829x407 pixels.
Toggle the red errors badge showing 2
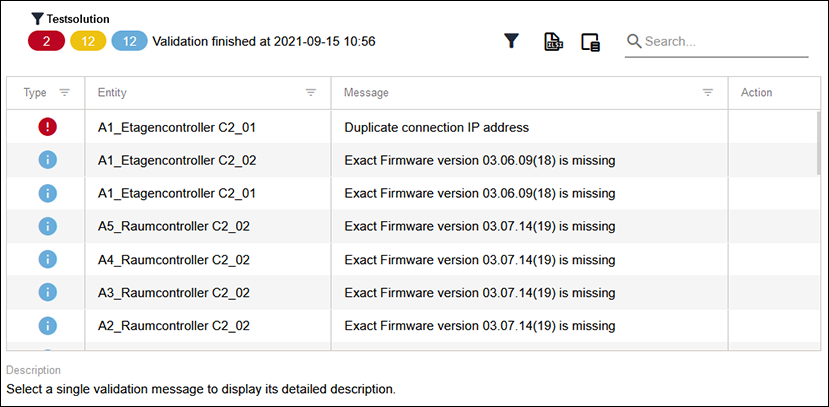(47, 41)
